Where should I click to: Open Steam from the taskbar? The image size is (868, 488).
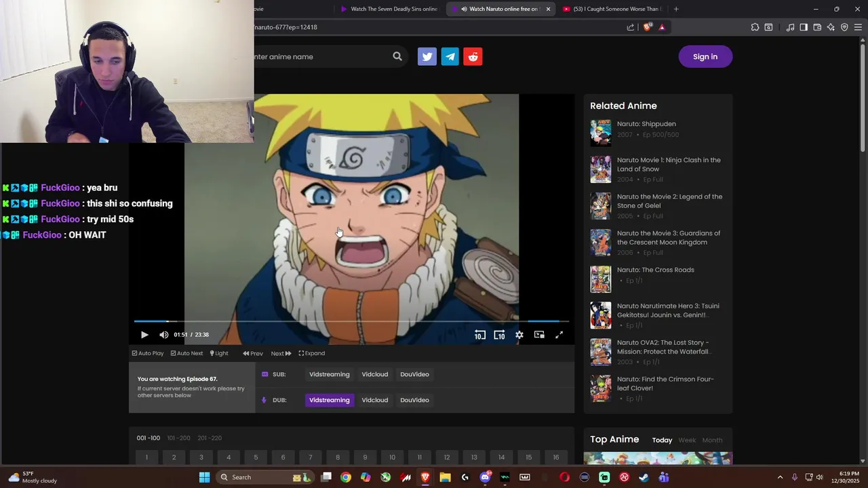(644, 477)
